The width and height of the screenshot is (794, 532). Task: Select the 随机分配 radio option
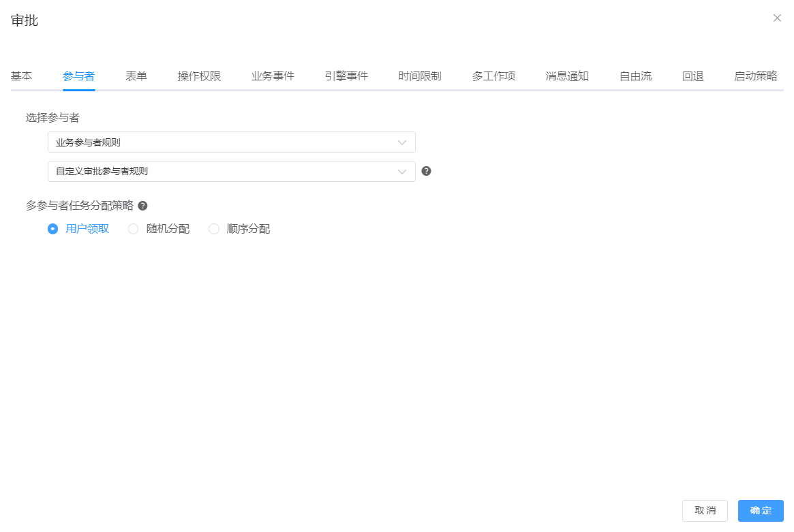(134, 229)
